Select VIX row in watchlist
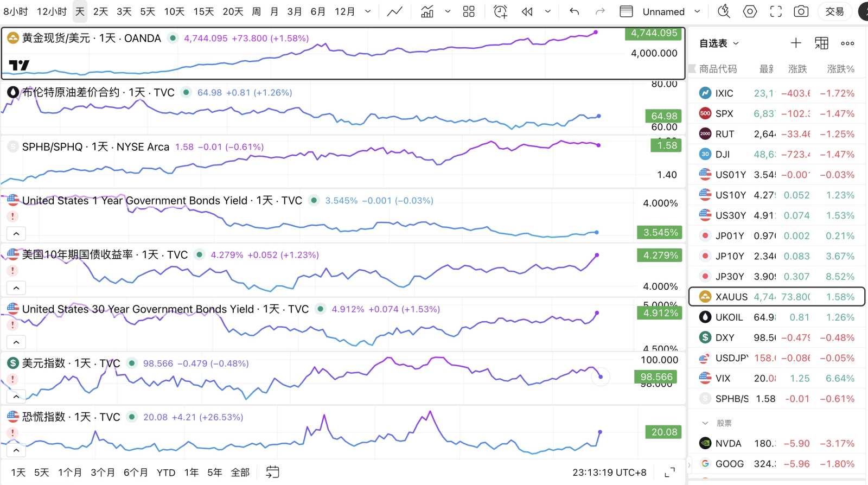This screenshot has width=868, height=485. (x=777, y=378)
